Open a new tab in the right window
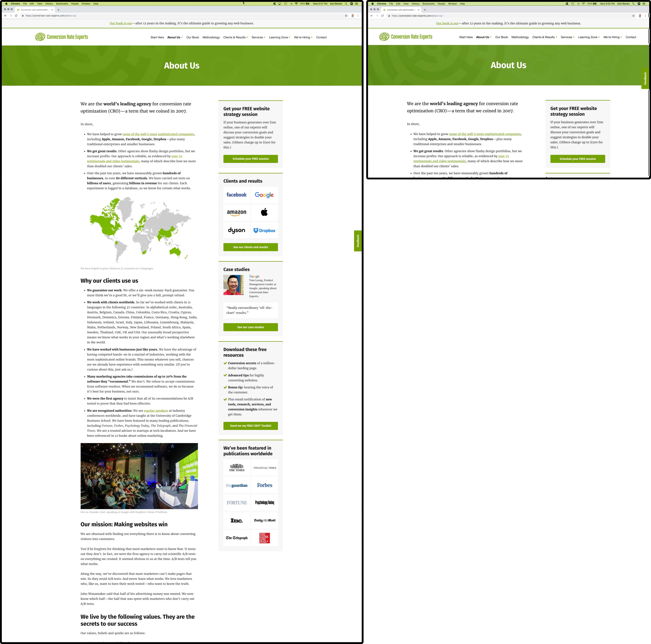The height and width of the screenshot is (644, 651). pos(425,10)
